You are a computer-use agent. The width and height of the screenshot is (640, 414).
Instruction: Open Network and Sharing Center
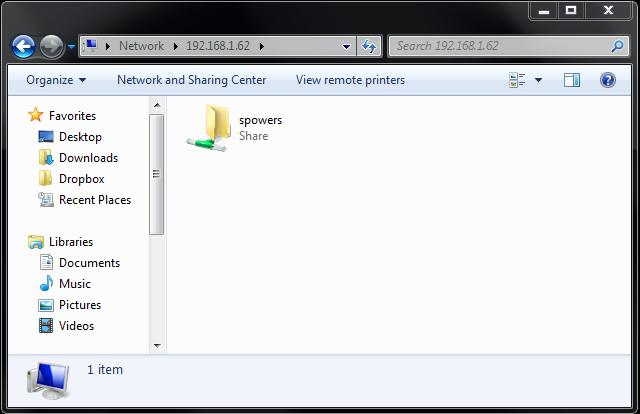(191, 80)
